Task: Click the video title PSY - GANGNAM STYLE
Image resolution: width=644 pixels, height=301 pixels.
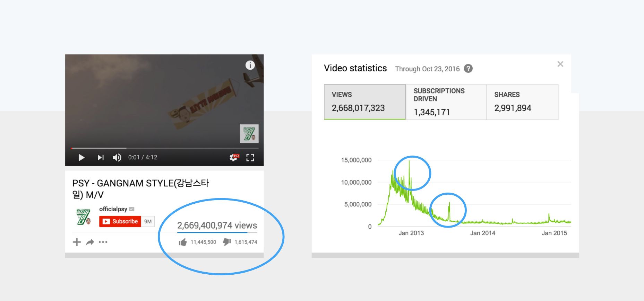Action: [x=140, y=189]
